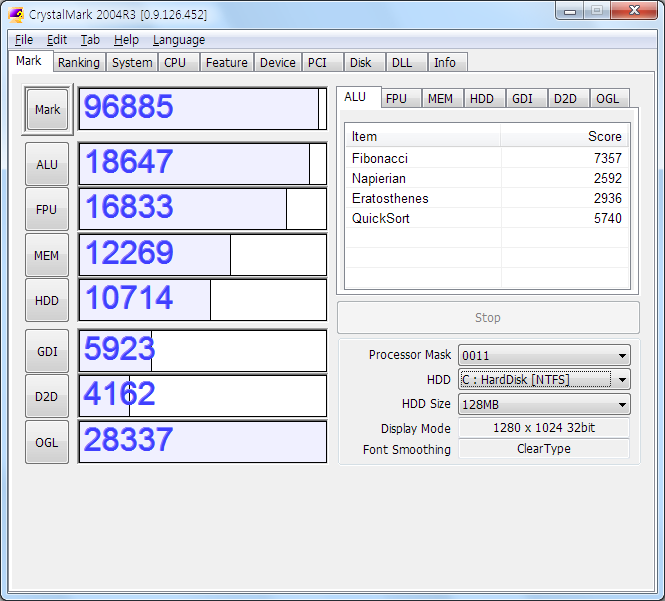Screen dimensions: 665x601
Task: Show FPU results tab in details panel
Action: pos(400,98)
